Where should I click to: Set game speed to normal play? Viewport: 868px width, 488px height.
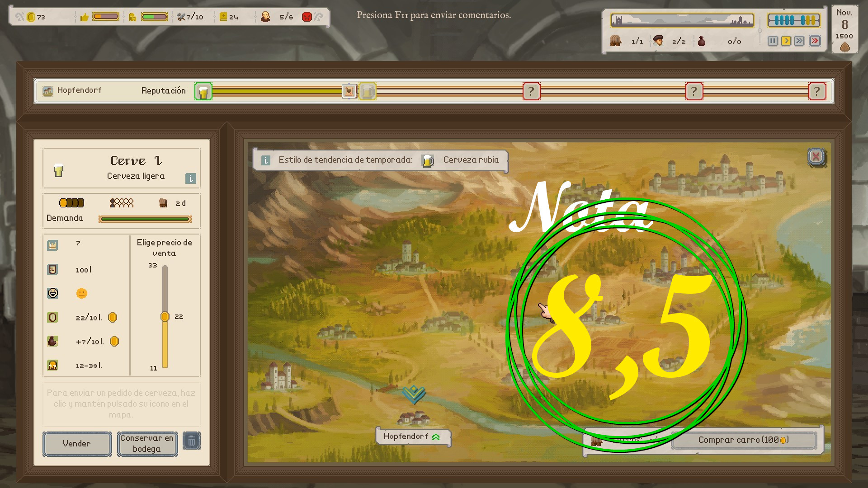coord(786,41)
